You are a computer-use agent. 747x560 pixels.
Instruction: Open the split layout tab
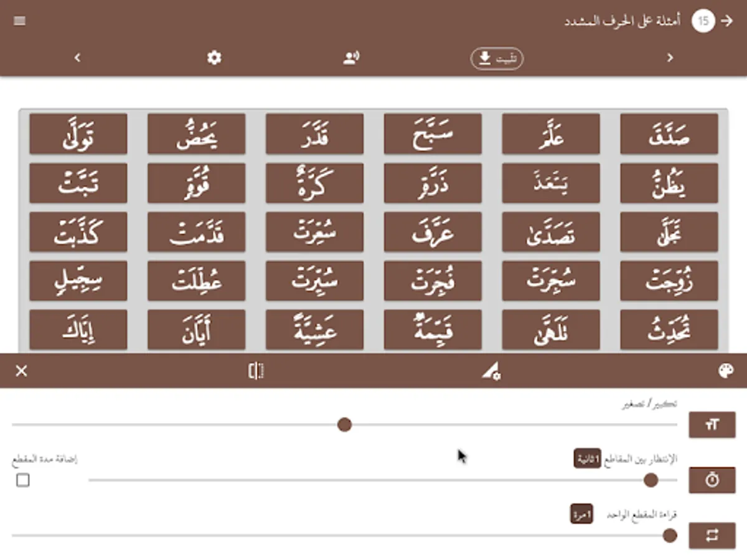pyautogui.click(x=256, y=371)
